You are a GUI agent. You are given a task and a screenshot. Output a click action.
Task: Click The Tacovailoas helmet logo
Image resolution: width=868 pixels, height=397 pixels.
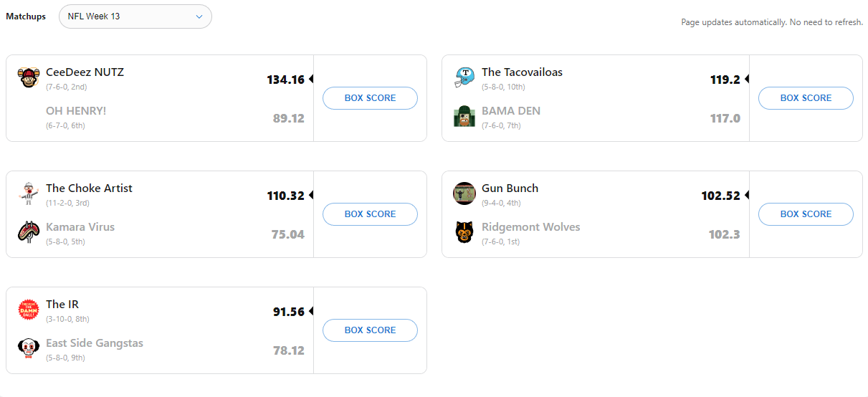pos(464,77)
